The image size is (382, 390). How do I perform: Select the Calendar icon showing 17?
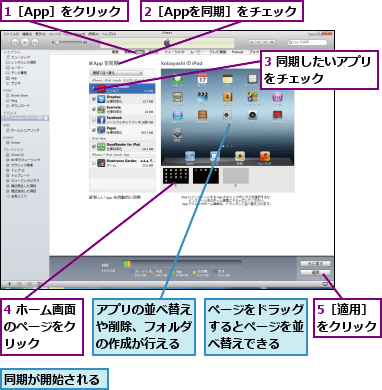[202, 79]
